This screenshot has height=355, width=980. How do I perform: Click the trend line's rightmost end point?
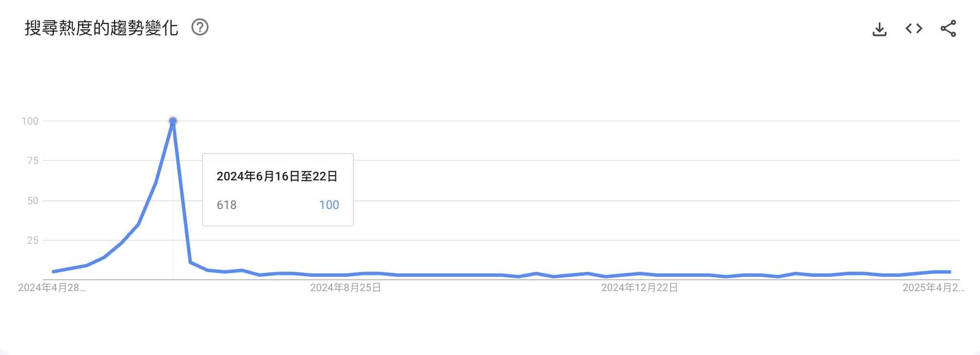[950, 272]
